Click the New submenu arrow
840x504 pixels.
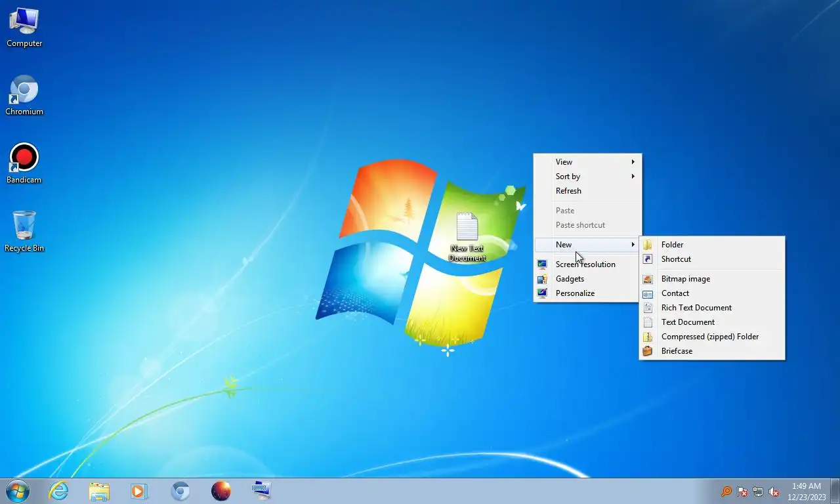pyautogui.click(x=633, y=245)
